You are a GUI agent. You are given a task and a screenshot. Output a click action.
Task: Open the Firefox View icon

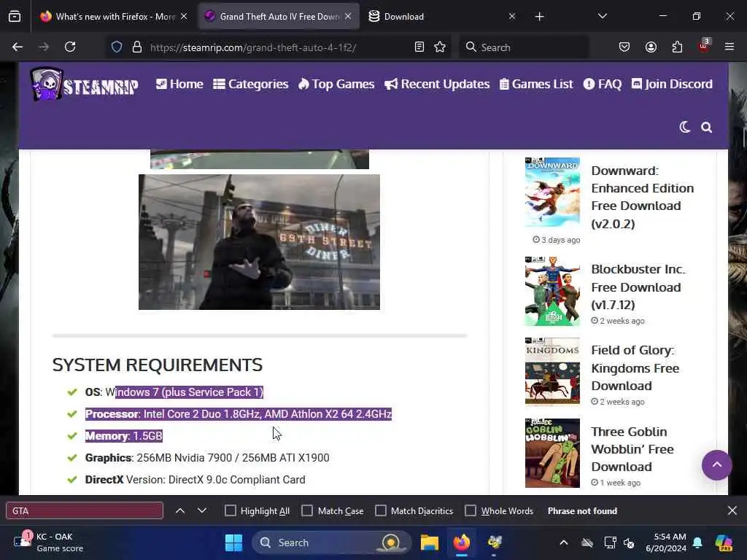(15, 17)
